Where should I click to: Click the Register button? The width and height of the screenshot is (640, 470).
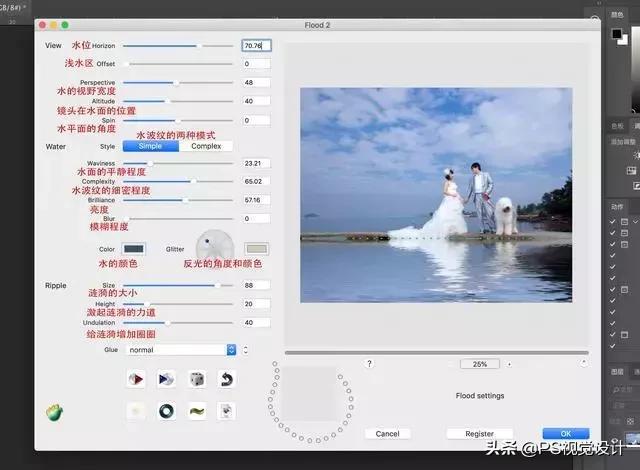pyautogui.click(x=480, y=434)
